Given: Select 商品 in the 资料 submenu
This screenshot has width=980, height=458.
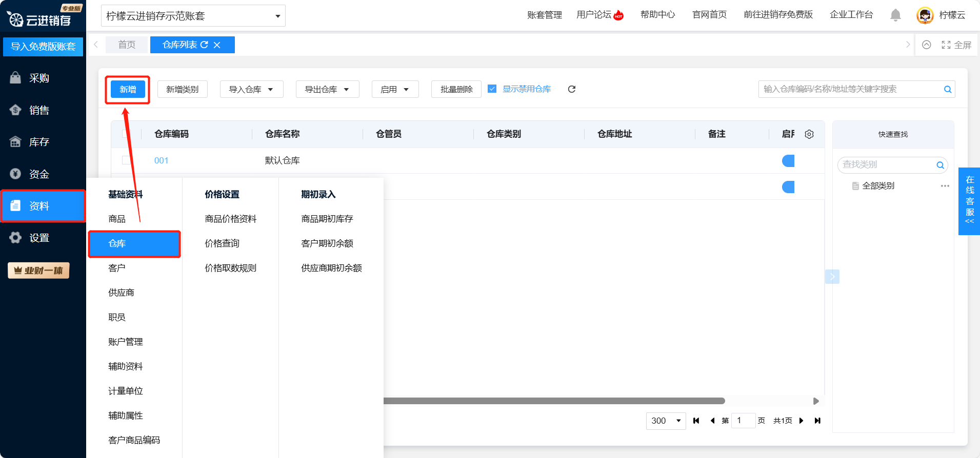Looking at the screenshot, I should [x=117, y=219].
